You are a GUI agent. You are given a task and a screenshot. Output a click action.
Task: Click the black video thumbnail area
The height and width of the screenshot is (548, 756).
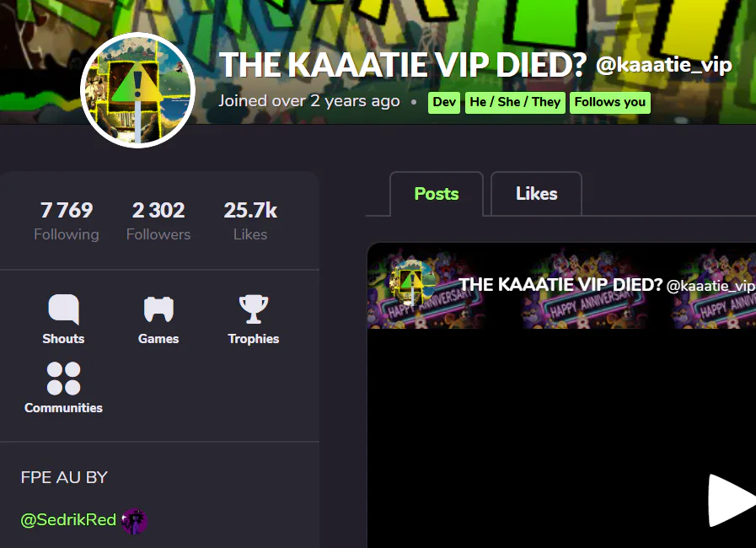[x=561, y=438]
